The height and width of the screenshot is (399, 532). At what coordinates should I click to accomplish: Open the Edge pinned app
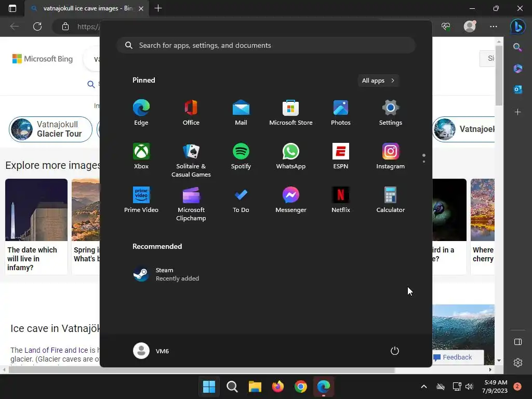point(141,113)
